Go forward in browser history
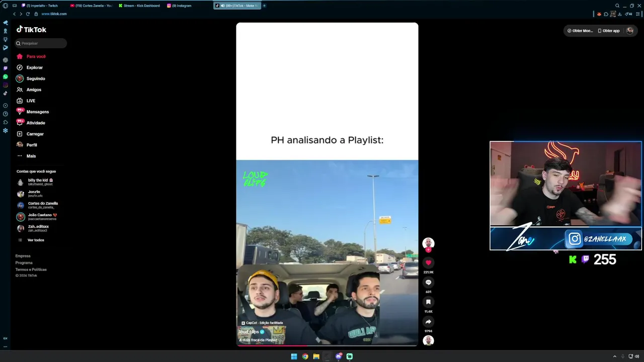The image size is (644, 362). [x=21, y=14]
